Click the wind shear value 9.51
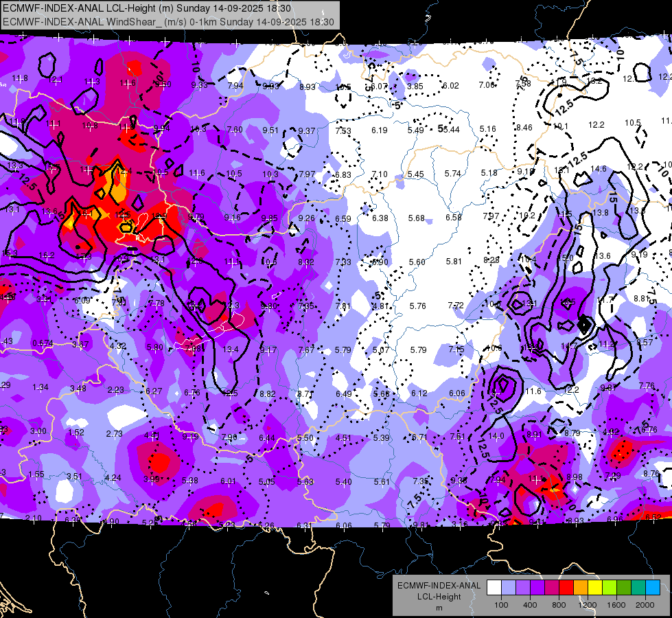672x618 pixels. (x=270, y=130)
